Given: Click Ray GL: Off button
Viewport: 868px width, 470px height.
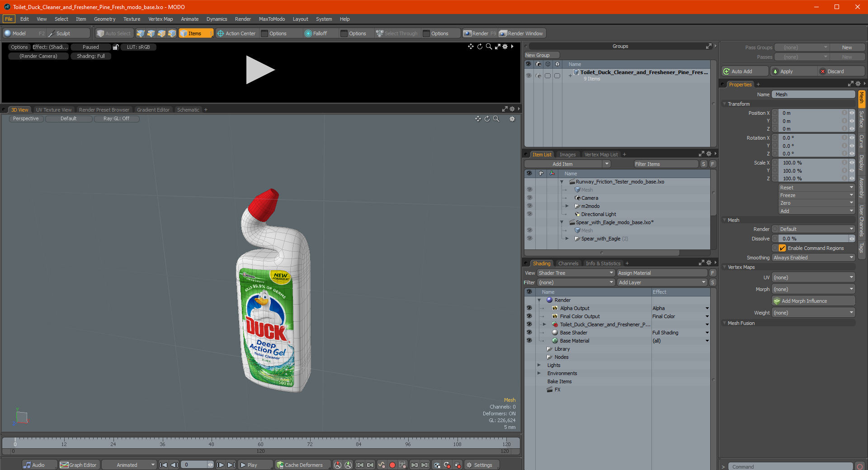Looking at the screenshot, I should 116,119.
